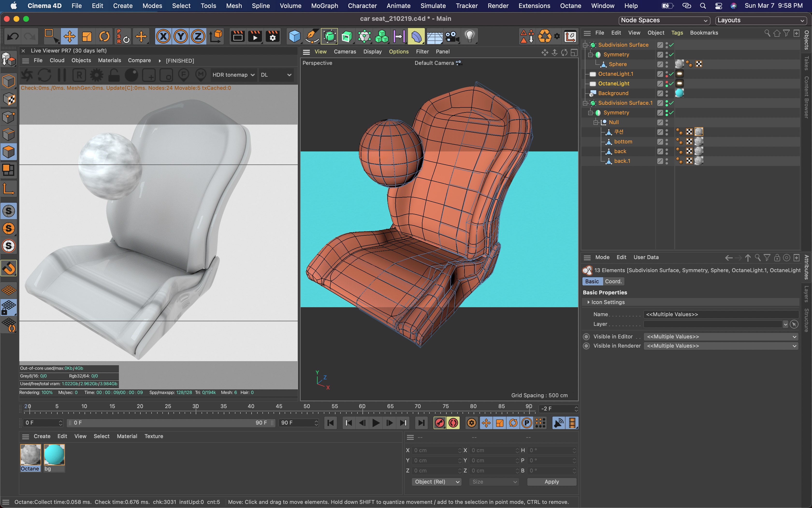The image size is (812, 508).
Task: Open Layouts dropdown
Action: (x=761, y=20)
